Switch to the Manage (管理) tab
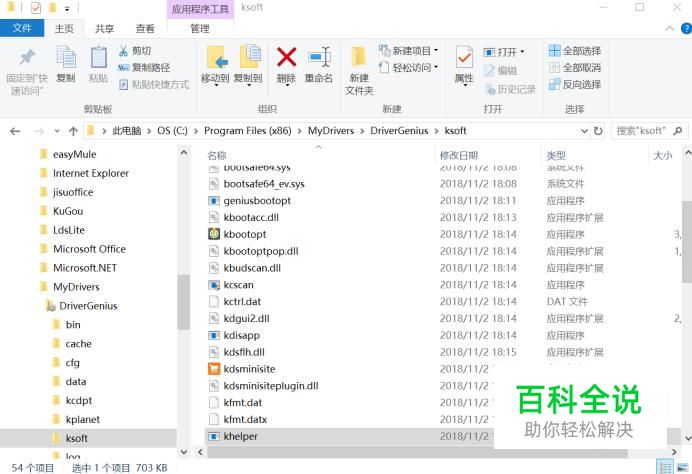Screen dimensions: 692x474 point(200,29)
